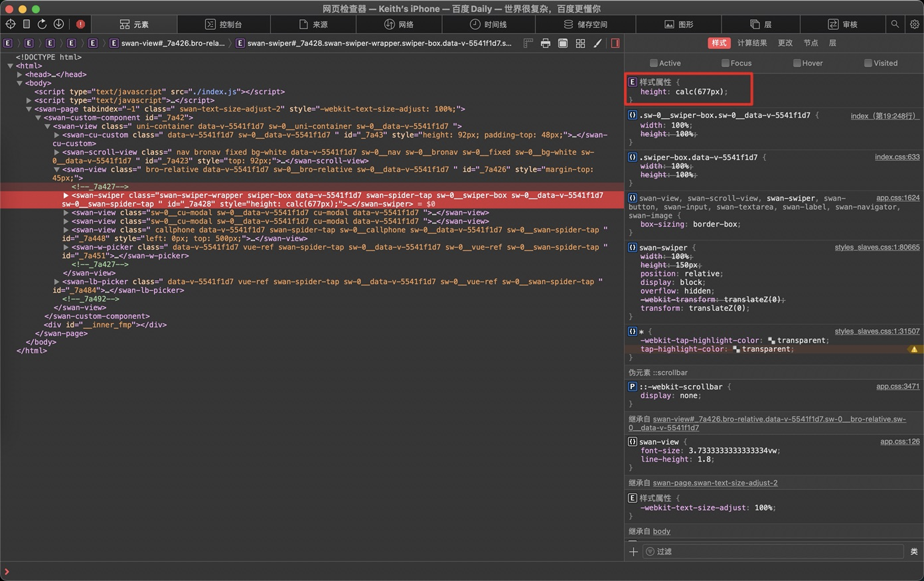924x581 pixels.
Task: Click the warning icon beside tap-highlight-color
Action: [914, 349]
